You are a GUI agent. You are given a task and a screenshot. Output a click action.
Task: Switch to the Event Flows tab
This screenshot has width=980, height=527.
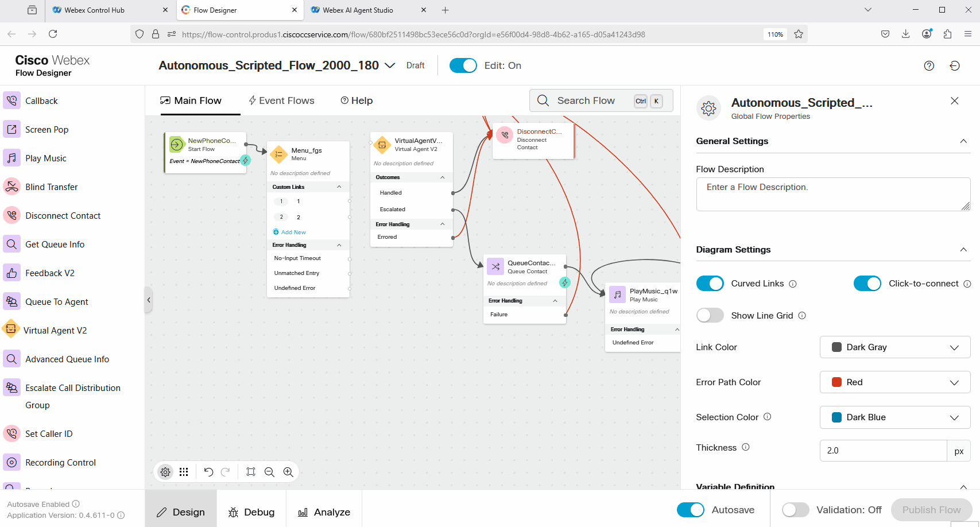281,100
